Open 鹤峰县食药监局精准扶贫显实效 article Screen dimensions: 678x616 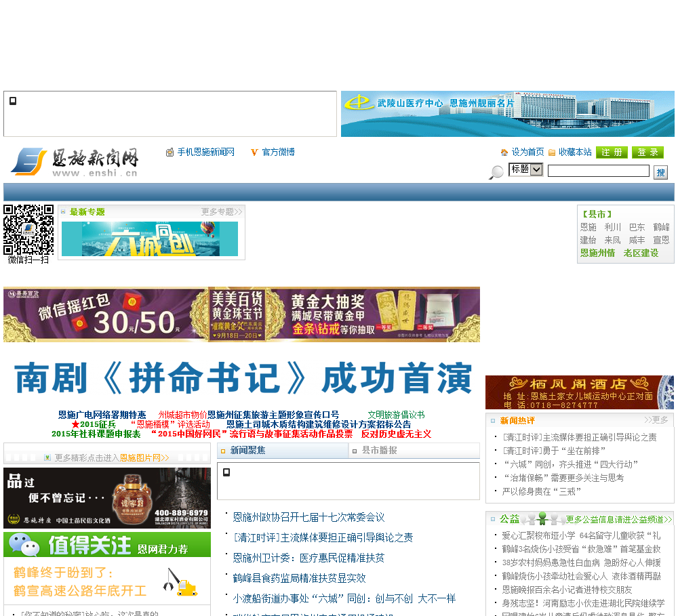tap(299, 579)
